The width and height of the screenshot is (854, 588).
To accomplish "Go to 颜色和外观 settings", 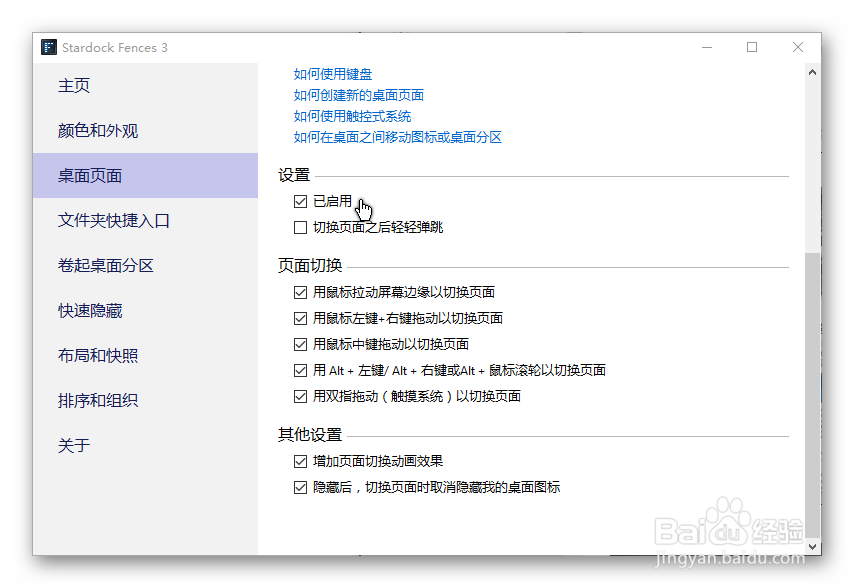I will pyautogui.click(x=145, y=131).
